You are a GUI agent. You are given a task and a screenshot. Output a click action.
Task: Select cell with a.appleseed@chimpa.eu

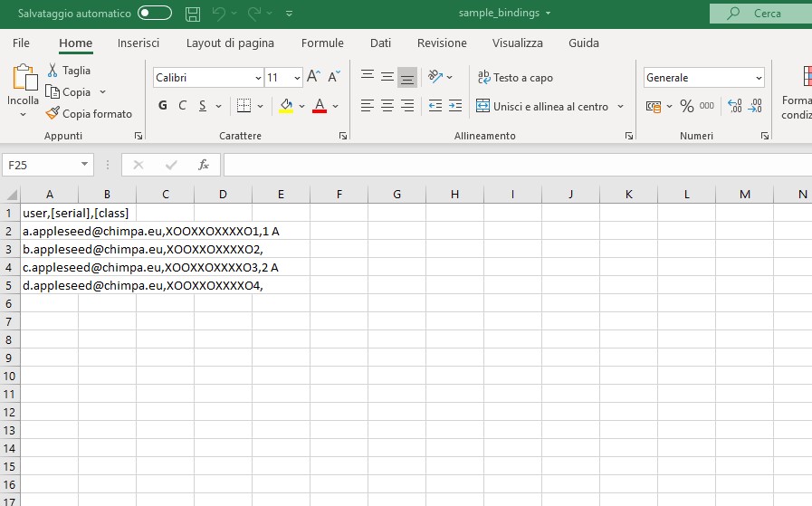coord(49,231)
